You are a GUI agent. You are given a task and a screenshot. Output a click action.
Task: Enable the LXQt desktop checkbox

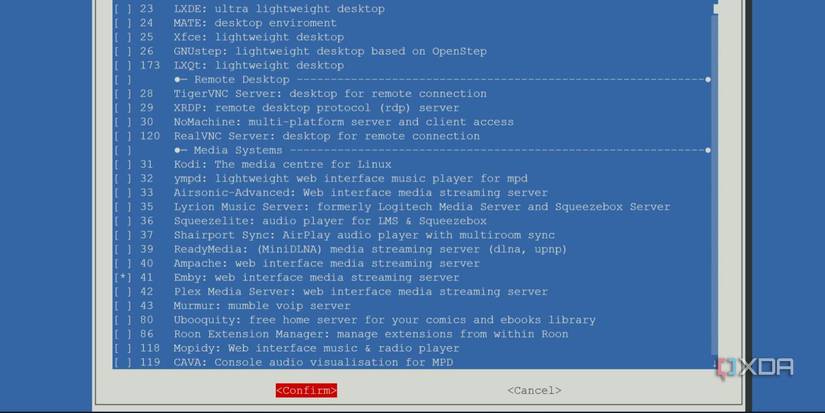[123, 66]
